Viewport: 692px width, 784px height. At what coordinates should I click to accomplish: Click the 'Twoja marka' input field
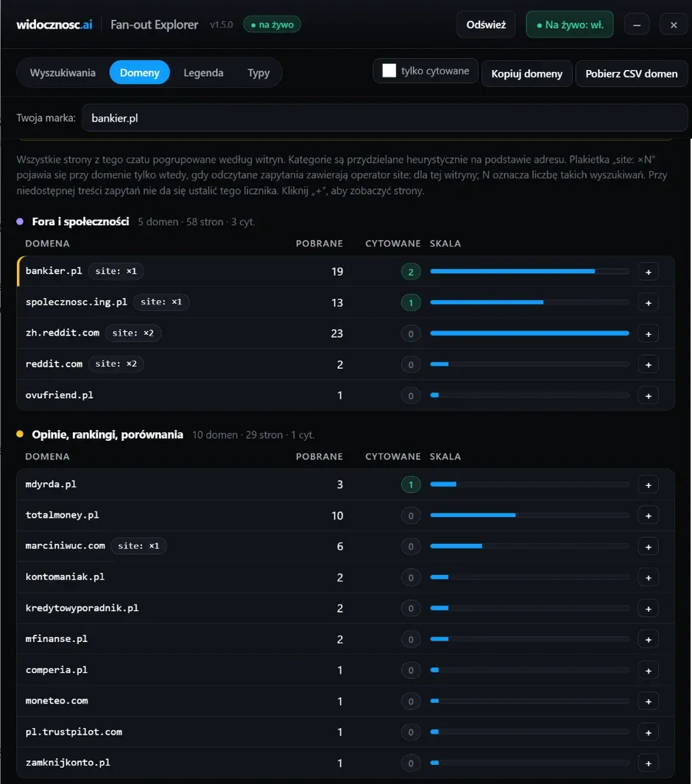point(384,118)
